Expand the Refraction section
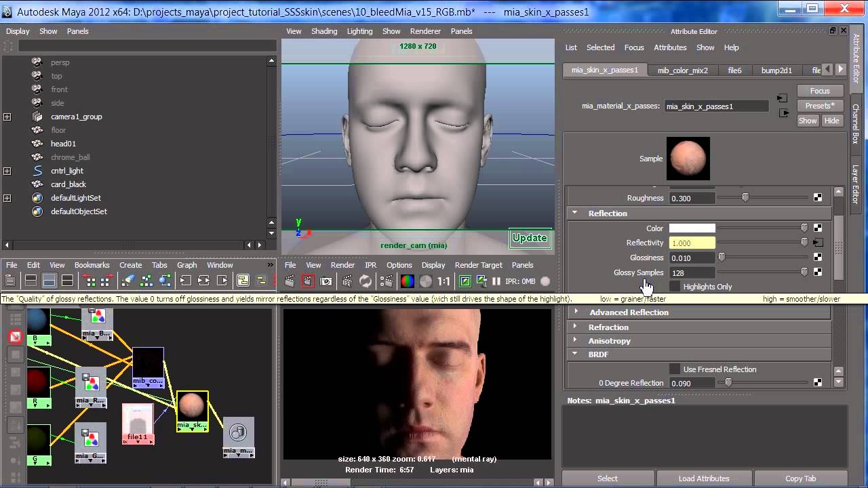This screenshot has height=488, width=868. pos(576,327)
